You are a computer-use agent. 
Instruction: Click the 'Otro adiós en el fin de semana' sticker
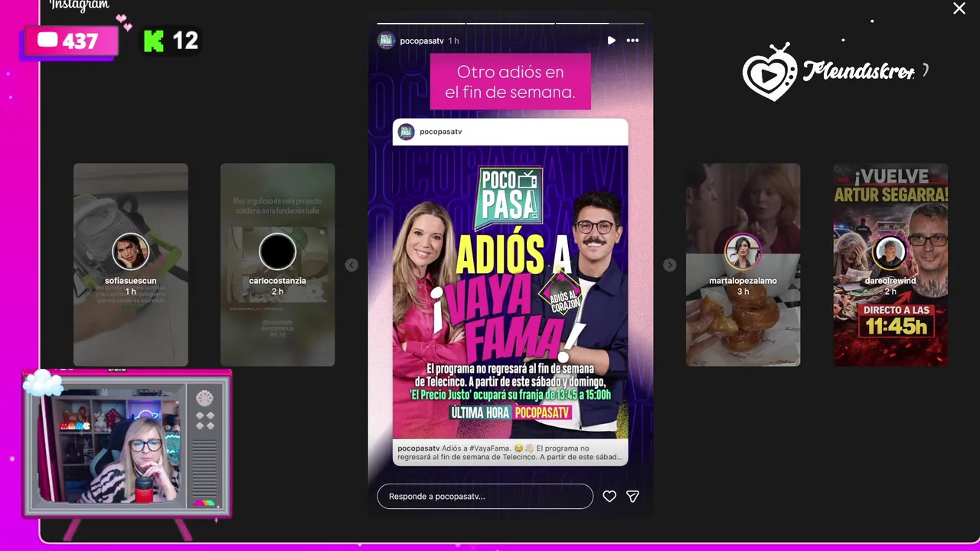(x=511, y=82)
